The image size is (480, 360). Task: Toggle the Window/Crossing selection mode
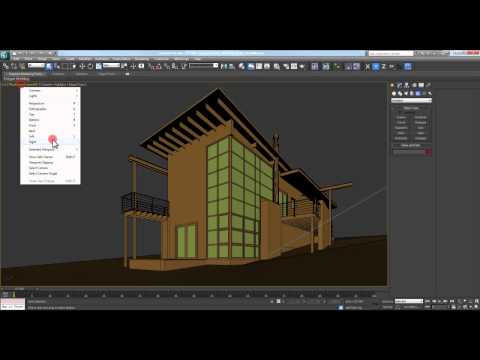(74, 67)
